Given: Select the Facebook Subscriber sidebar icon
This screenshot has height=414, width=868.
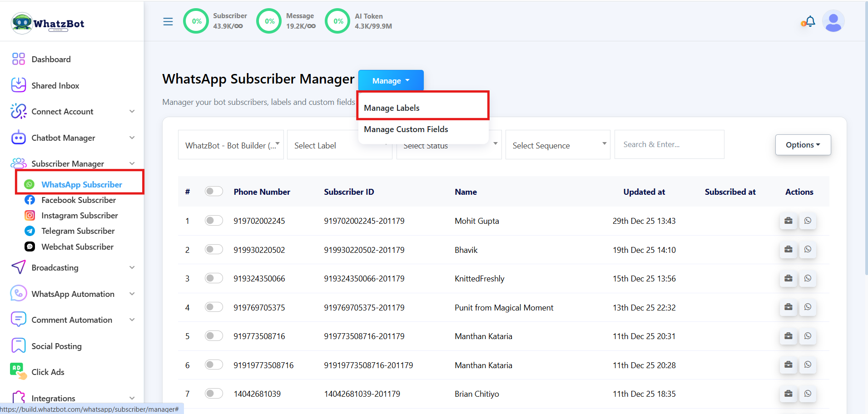Looking at the screenshot, I should 30,200.
